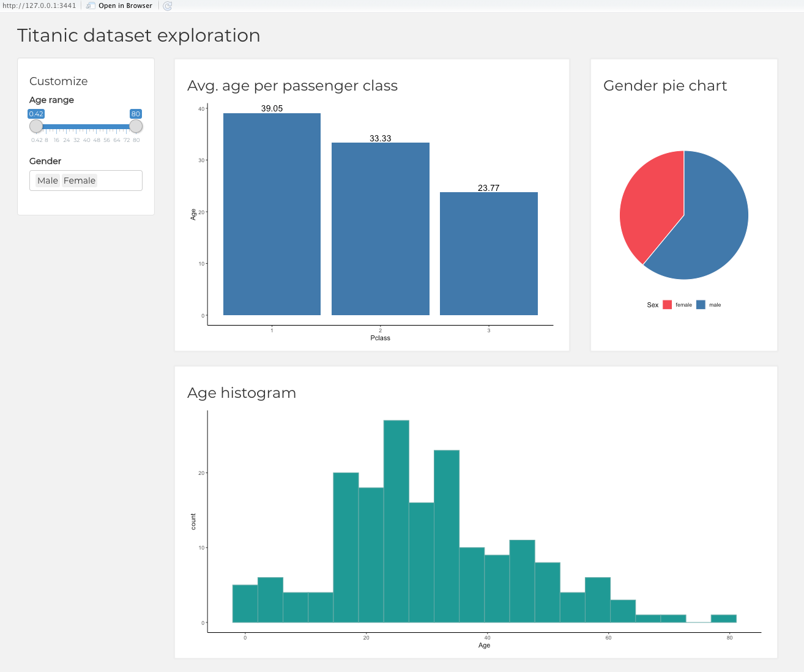Screen dimensions: 804x672
Task: Click the blue male legend swatch
Action: coord(701,305)
